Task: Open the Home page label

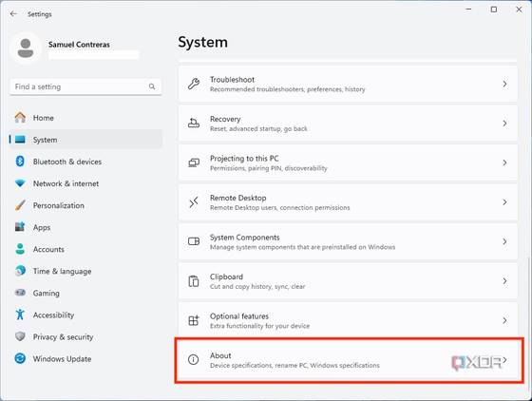Action: tap(44, 118)
